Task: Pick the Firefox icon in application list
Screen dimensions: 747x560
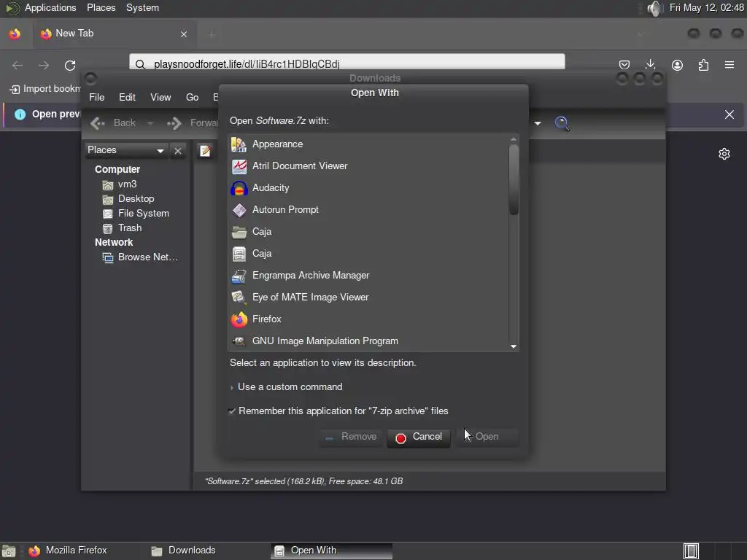Action: coord(239,319)
